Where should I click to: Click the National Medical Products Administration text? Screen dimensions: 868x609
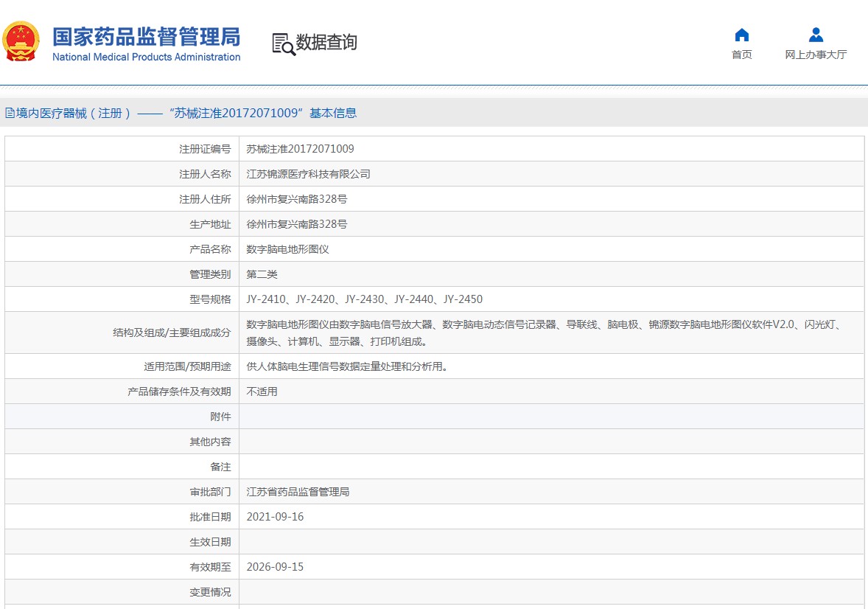click(146, 58)
